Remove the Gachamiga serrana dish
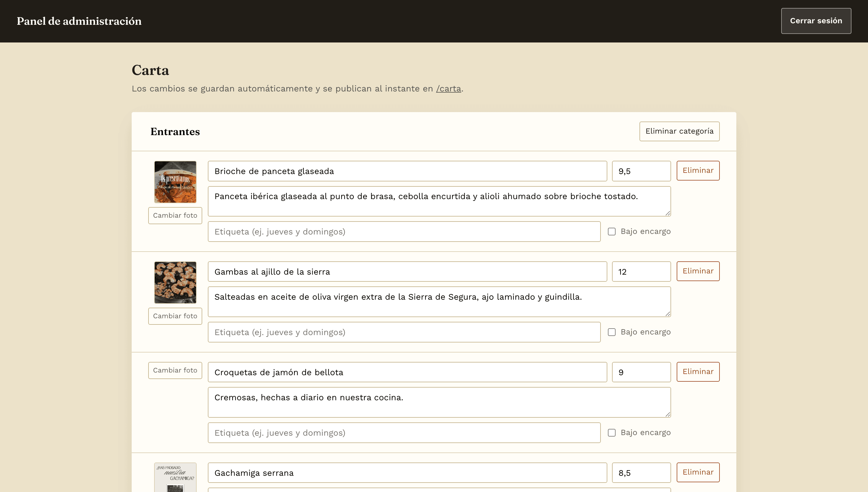The image size is (868, 492). tap(698, 472)
